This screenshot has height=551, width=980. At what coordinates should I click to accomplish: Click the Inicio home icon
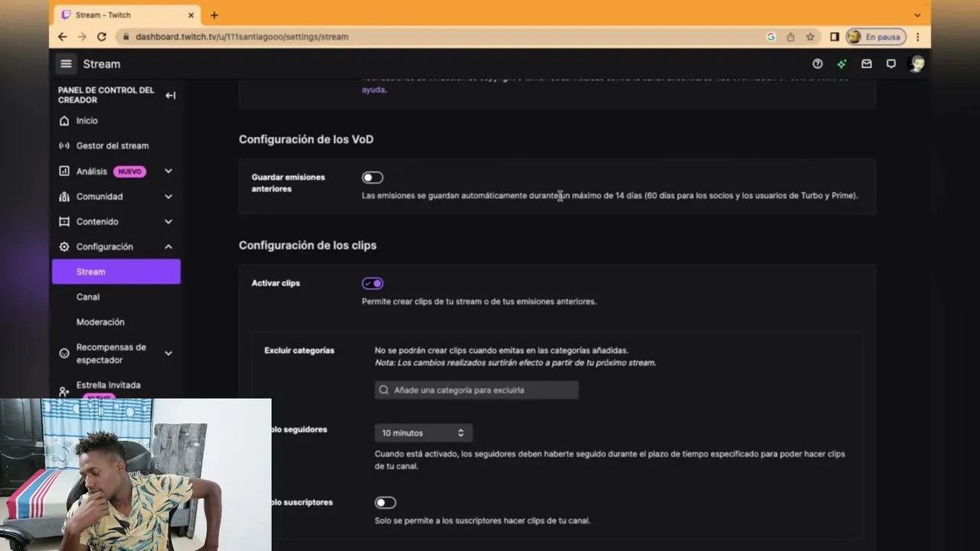[64, 121]
